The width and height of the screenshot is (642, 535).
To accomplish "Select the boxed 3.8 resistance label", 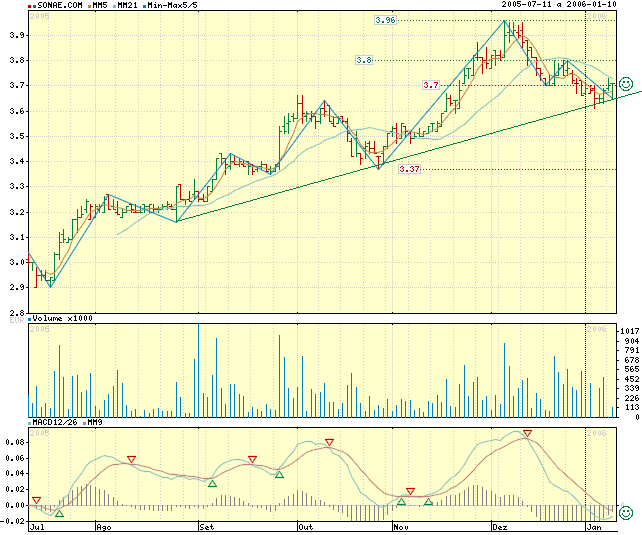I will coord(364,60).
